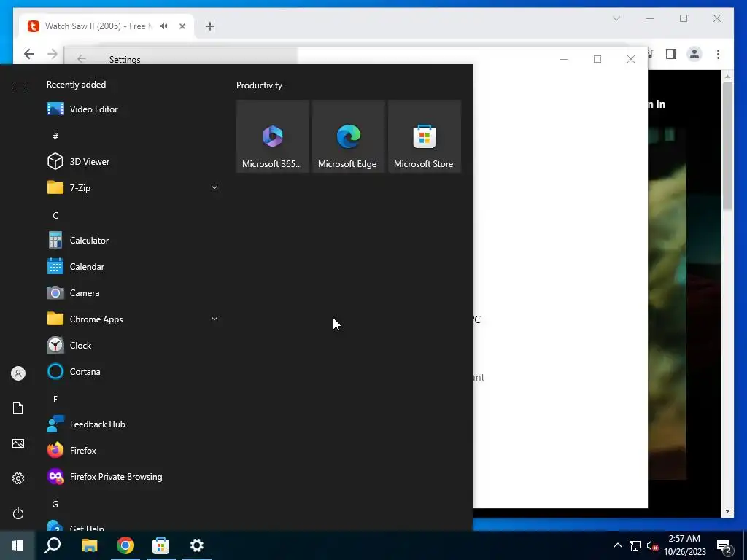
Task: Go forward in Chrome
Action: [x=53, y=54]
